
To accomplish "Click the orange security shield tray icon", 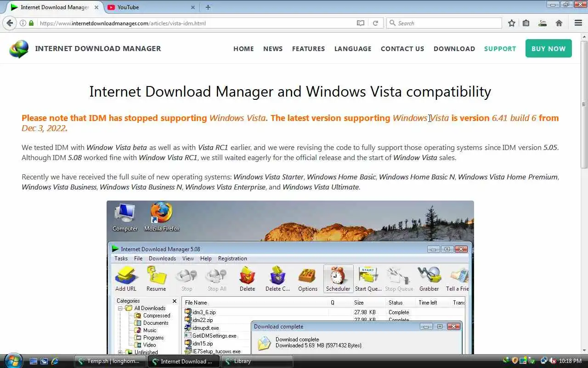I will coord(515,361).
